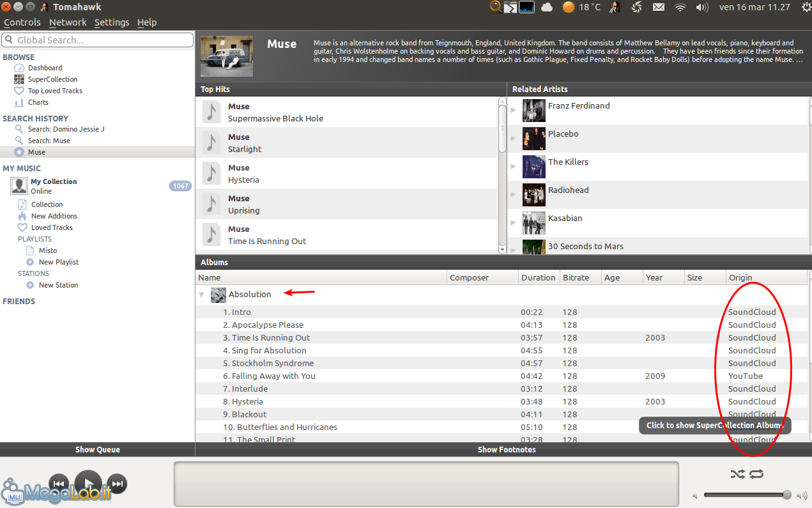Click the Show Queue button
Screen dimensions: 812x508
point(97,450)
